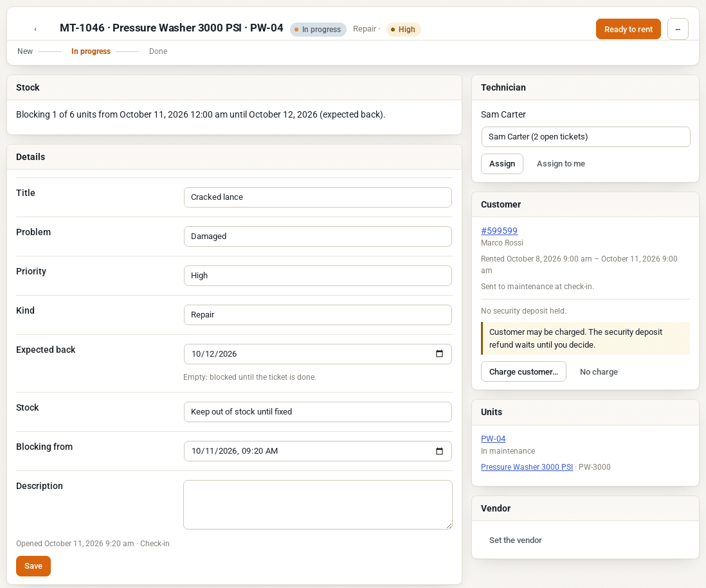Click Charge customer button
The height and width of the screenshot is (588, 706).
click(x=523, y=371)
